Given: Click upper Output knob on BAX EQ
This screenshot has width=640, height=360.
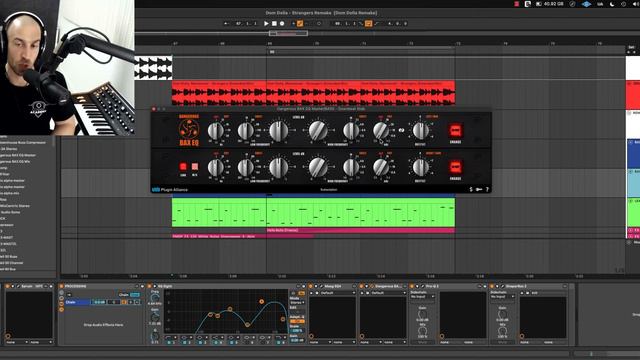Looking at the screenshot, I should click(420, 131).
